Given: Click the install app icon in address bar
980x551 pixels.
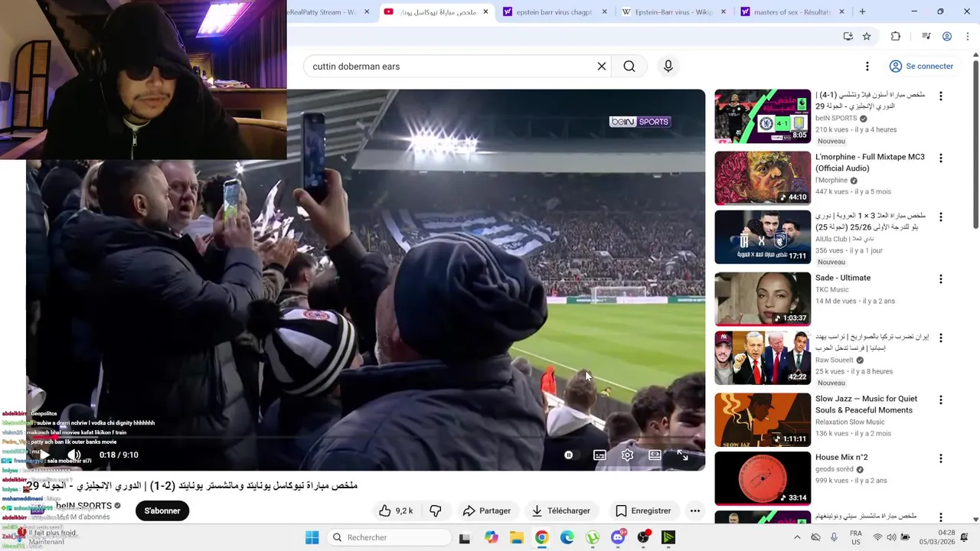Looking at the screenshot, I should [848, 36].
